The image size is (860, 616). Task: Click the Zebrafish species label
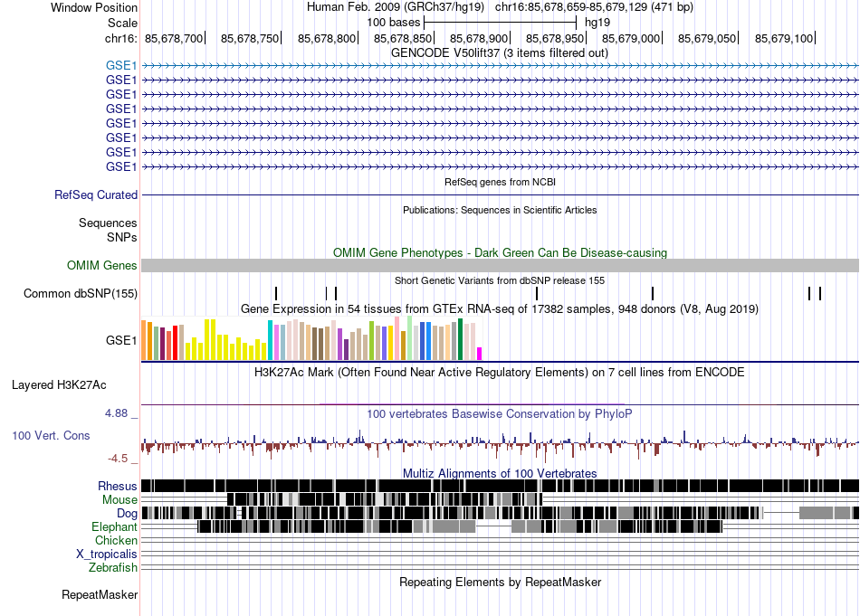click(x=113, y=568)
